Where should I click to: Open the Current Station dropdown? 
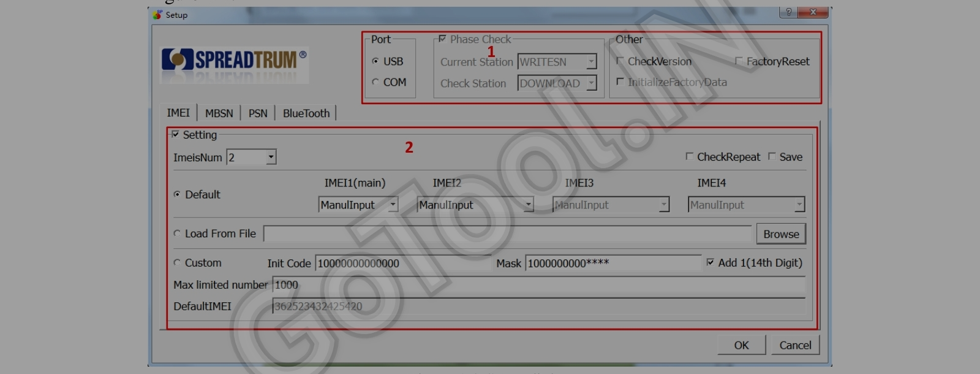(x=590, y=62)
